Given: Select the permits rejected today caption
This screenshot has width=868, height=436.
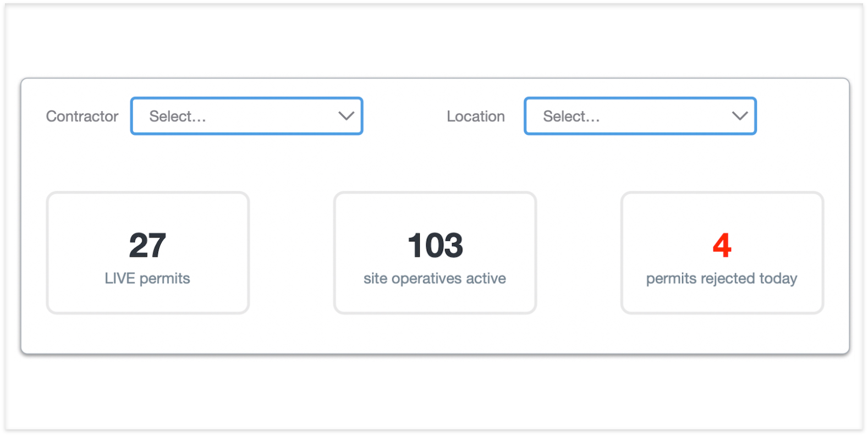Looking at the screenshot, I should point(722,279).
